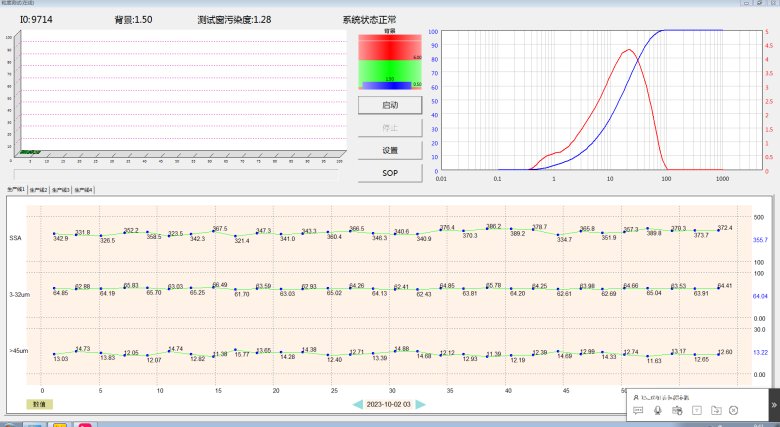
Task: Click the 2023-10-02 03 date label
Action: point(388,404)
